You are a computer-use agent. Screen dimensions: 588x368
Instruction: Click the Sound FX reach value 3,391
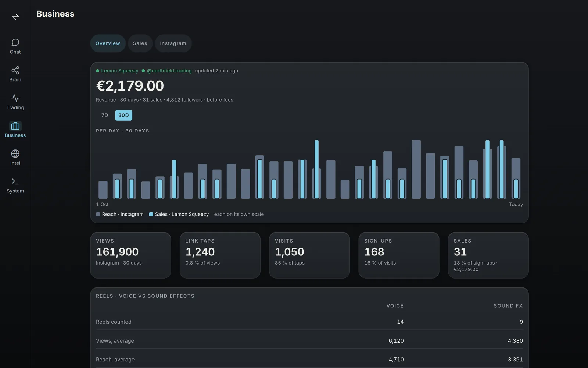[515, 360]
